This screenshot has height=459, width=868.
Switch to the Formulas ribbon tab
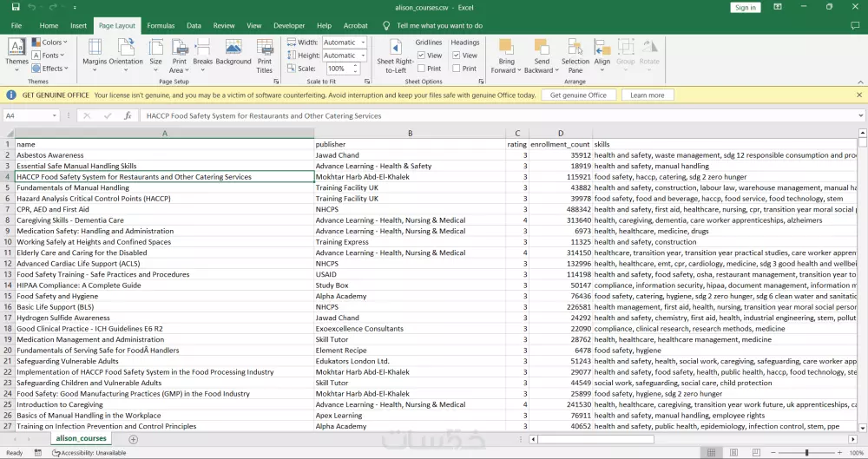click(161, 26)
